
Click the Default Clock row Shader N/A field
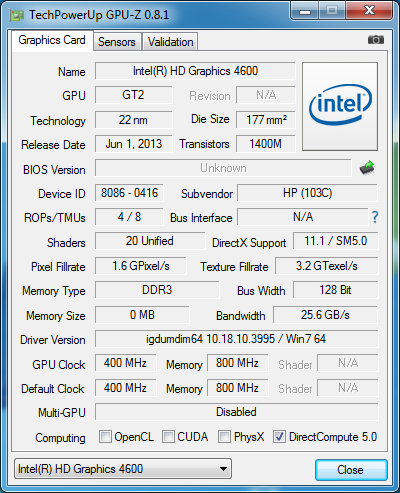[x=348, y=388]
